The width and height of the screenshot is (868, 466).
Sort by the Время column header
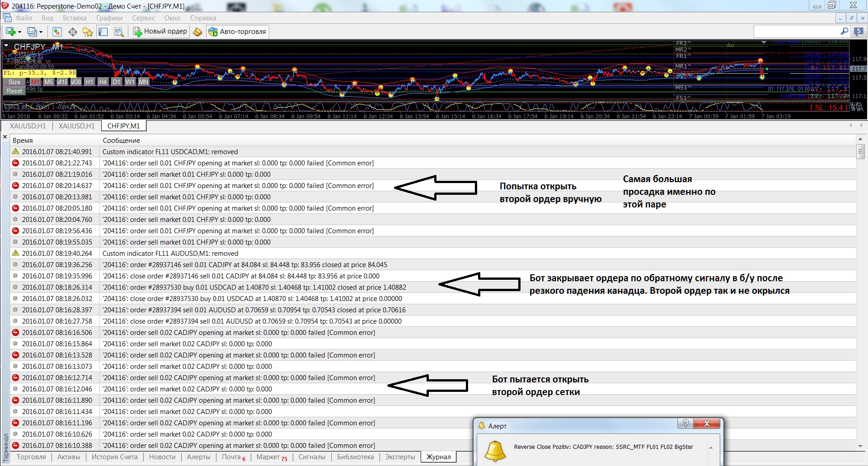55,140
